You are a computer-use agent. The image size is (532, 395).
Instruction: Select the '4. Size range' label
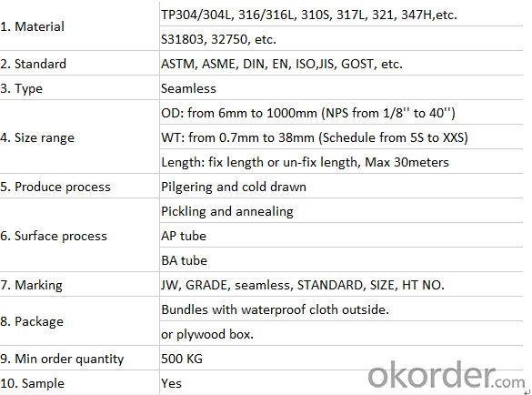click(x=37, y=138)
